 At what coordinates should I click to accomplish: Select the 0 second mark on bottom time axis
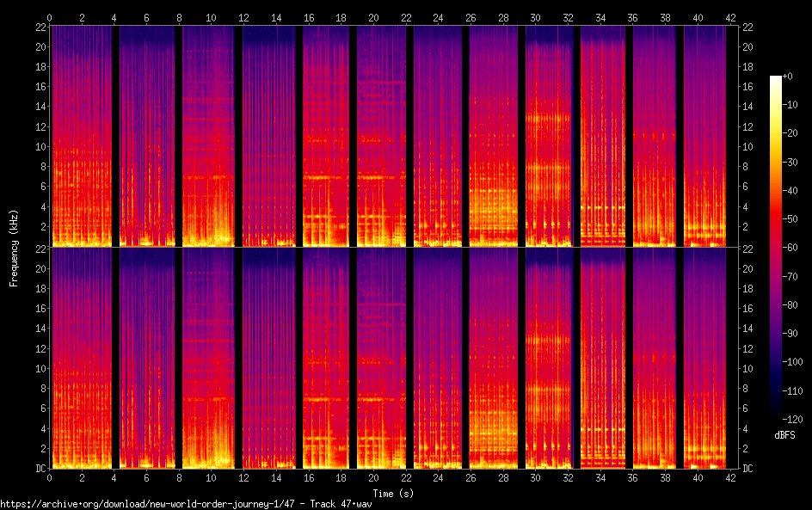coord(50,476)
